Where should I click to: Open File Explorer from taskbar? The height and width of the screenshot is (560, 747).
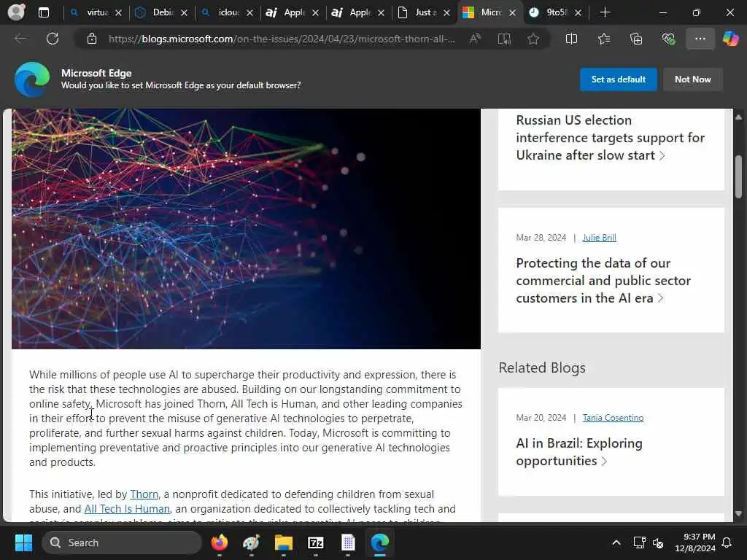284,542
